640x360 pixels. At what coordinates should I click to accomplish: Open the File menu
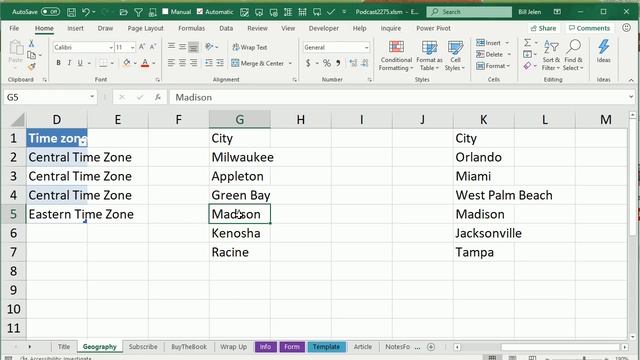pyautogui.click(x=14, y=28)
